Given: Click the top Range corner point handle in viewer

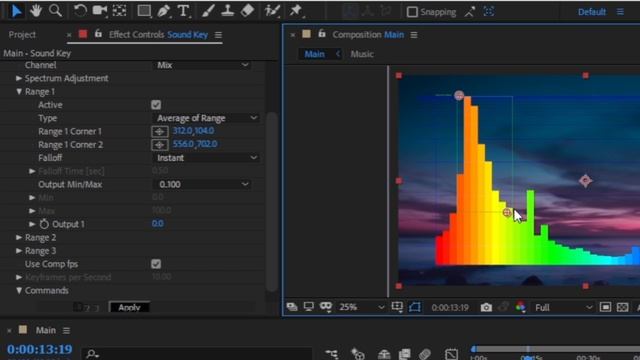Looking at the screenshot, I should [x=459, y=96].
